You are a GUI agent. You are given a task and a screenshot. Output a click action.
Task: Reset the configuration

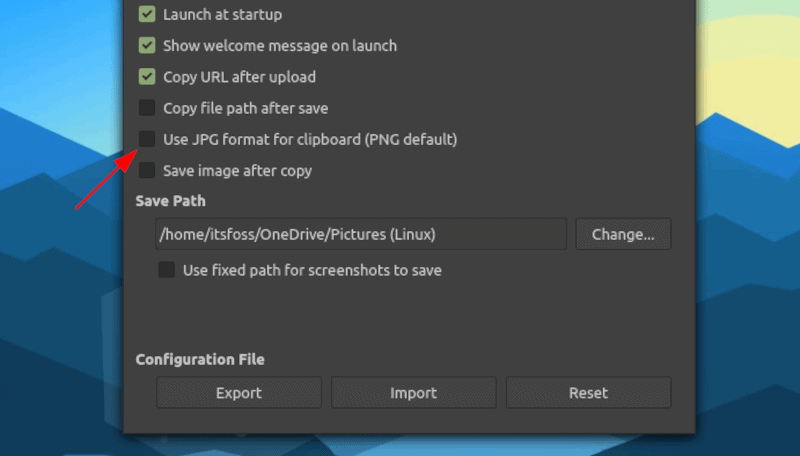click(588, 393)
